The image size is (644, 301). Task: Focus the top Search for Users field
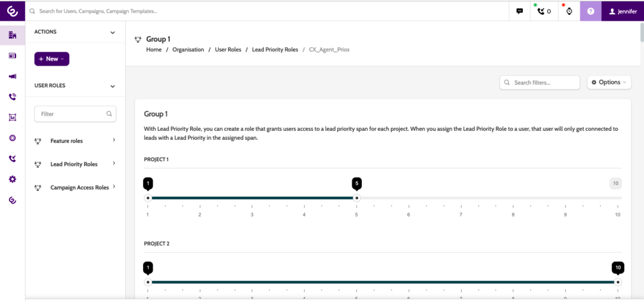click(x=267, y=11)
